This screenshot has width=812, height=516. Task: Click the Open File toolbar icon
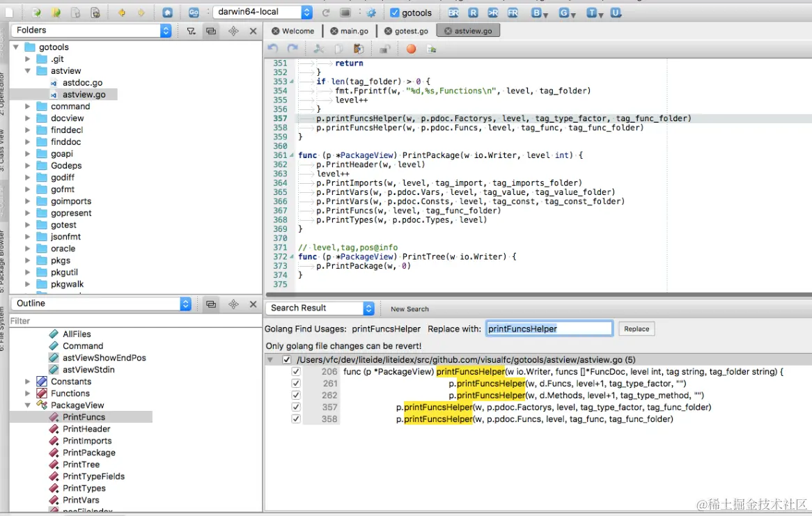pyautogui.click(x=36, y=13)
